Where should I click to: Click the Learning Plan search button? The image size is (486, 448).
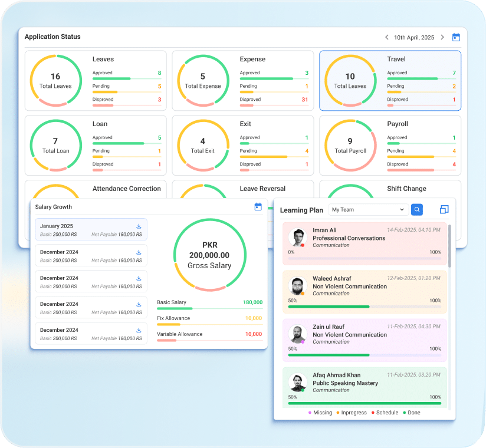(417, 209)
